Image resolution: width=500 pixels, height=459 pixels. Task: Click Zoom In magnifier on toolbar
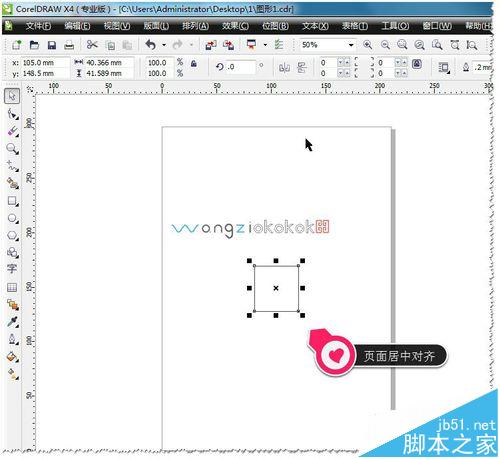coord(368,45)
